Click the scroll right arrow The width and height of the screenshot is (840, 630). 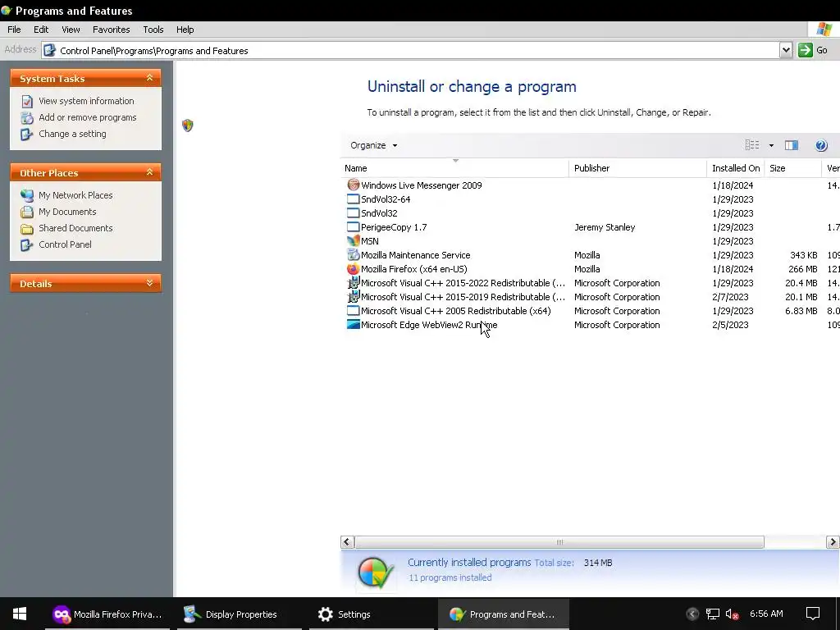[833, 542]
